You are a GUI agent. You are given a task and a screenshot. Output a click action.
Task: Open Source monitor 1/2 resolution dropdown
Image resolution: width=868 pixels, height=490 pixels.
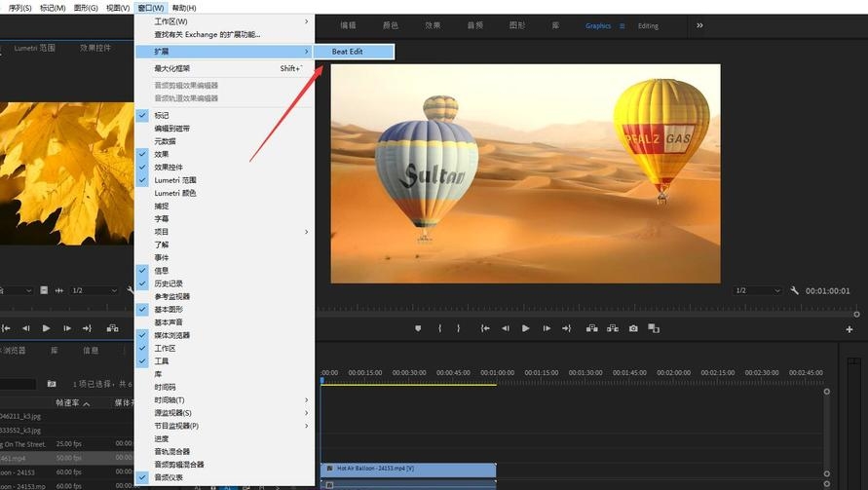click(x=94, y=290)
